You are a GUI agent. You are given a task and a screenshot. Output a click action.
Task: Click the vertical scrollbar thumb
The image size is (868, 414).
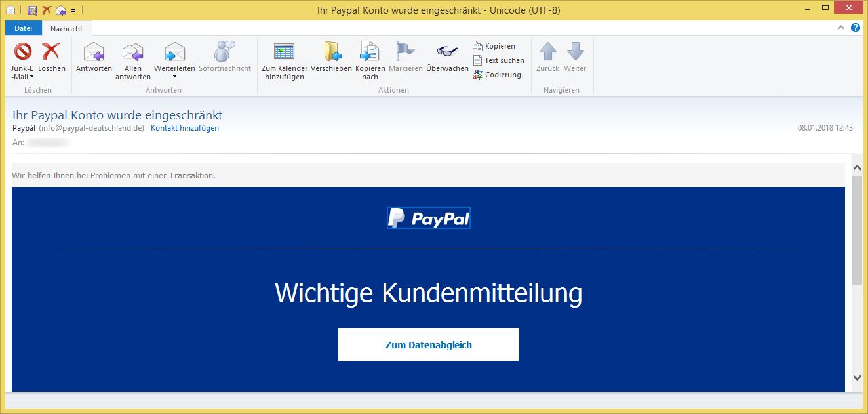857,230
